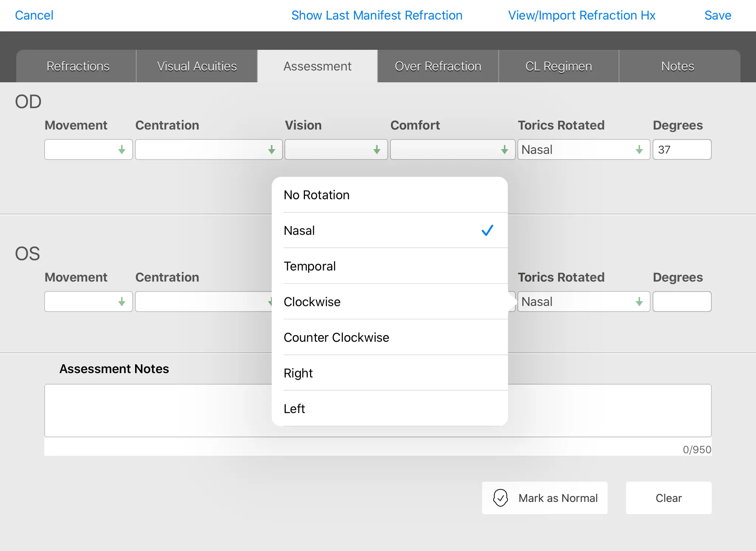Screen dimensions: 756x551
Task: Save the contact lens assessment
Action: tap(718, 16)
